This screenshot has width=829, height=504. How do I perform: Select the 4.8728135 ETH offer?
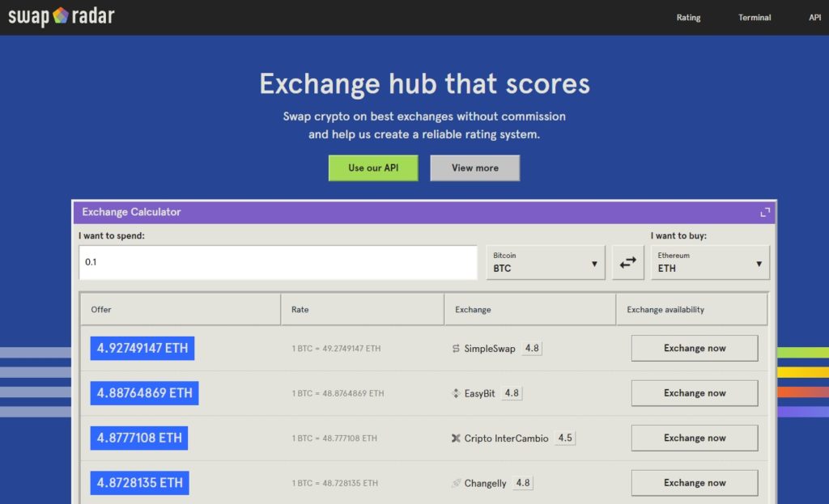[139, 483]
